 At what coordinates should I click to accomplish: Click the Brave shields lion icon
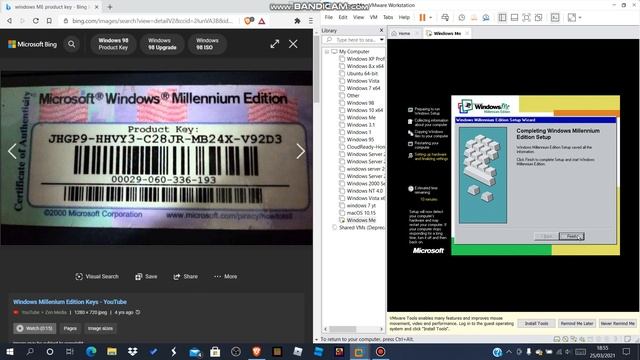[248, 21]
